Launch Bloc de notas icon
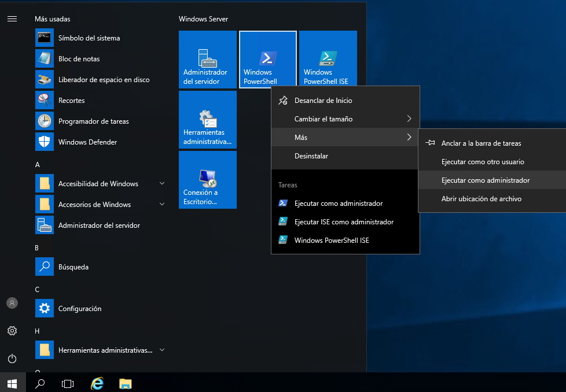 click(x=45, y=59)
